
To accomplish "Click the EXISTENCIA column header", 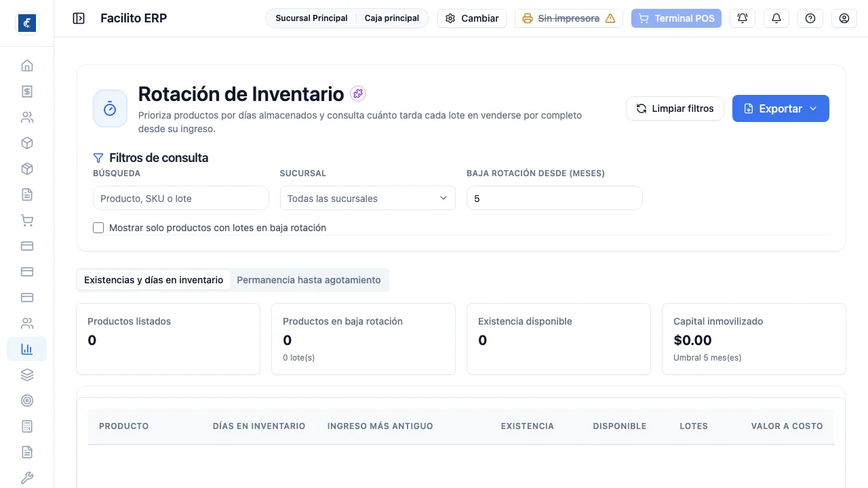I will click(x=528, y=426).
